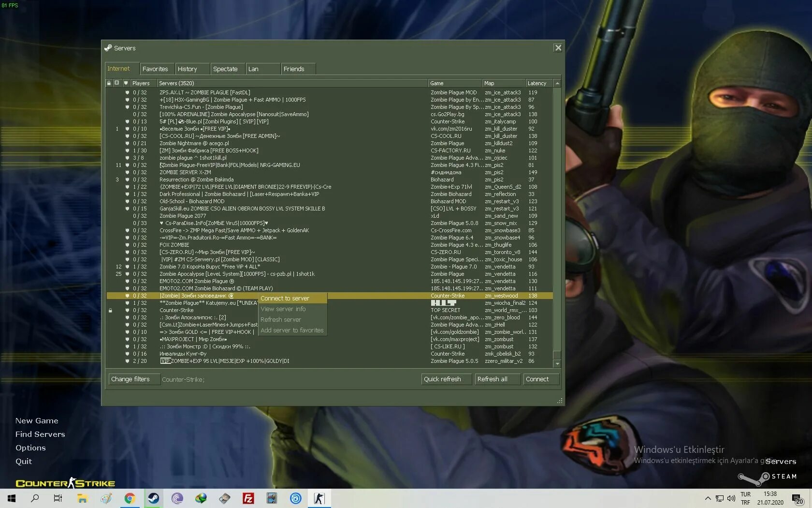Click scrollbar up arrow in server list
Image resolution: width=812 pixels, height=508 pixels.
[x=557, y=83]
